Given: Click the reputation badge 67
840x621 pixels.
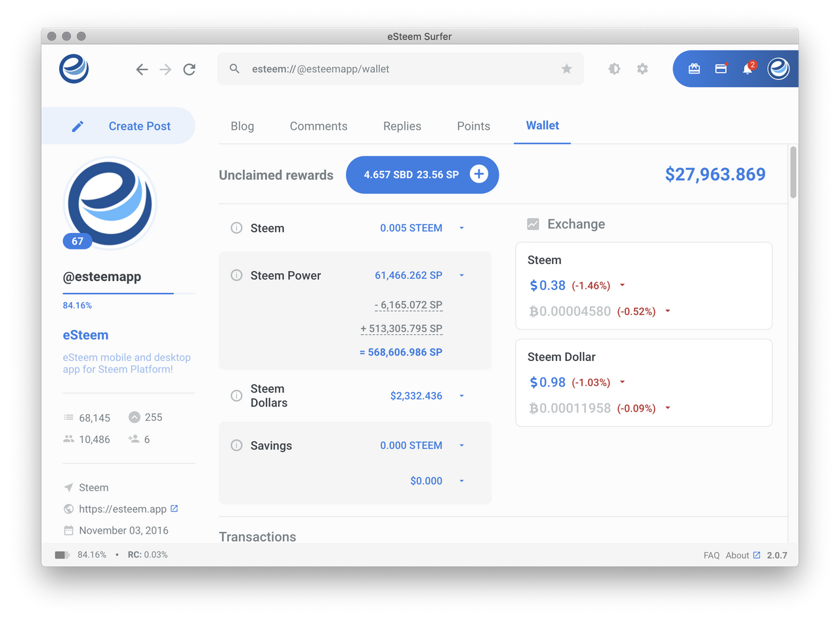Looking at the screenshot, I should 77,241.
